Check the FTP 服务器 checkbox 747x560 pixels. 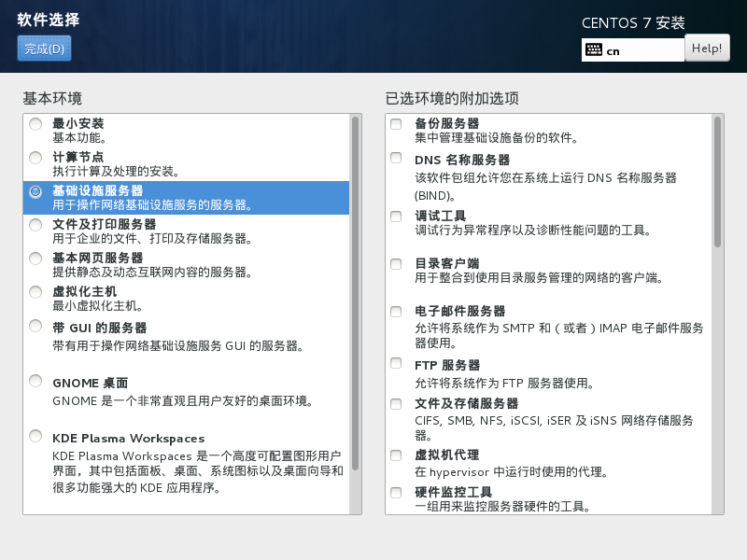click(x=396, y=363)
